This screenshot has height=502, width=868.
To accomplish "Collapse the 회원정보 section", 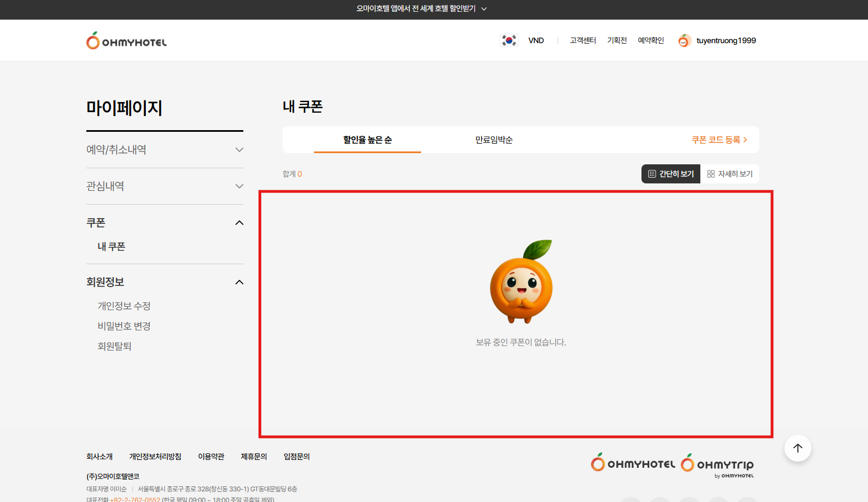I will 165,282.
